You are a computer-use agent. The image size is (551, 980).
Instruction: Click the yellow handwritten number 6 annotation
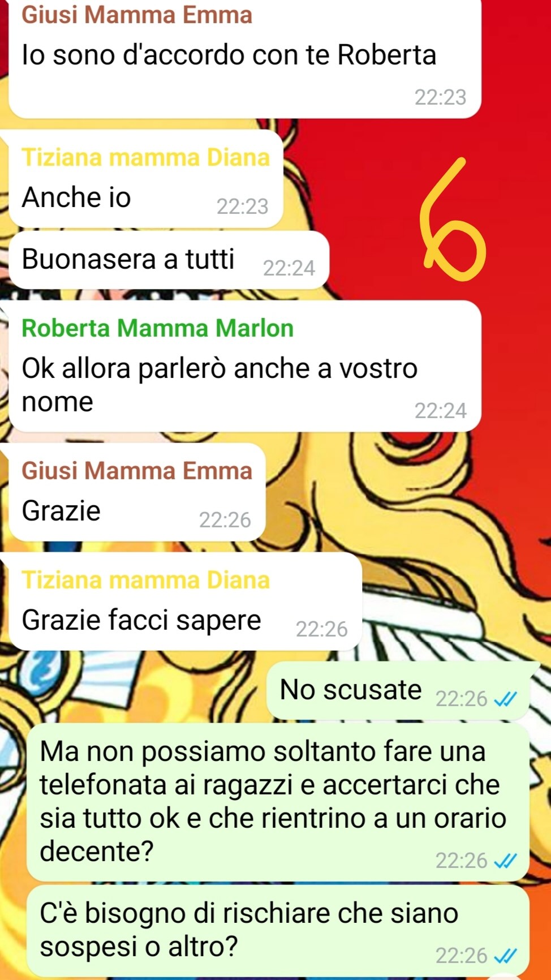[x=451, y=221]
